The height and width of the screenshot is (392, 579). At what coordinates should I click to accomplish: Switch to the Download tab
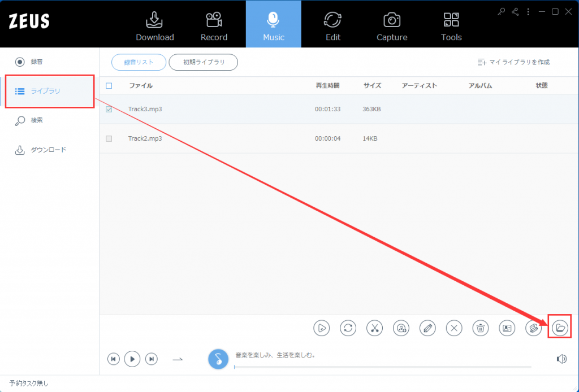(155, 24)
